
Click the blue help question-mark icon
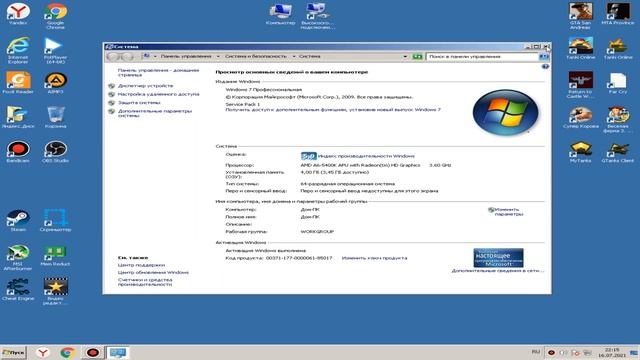point(545,67)
